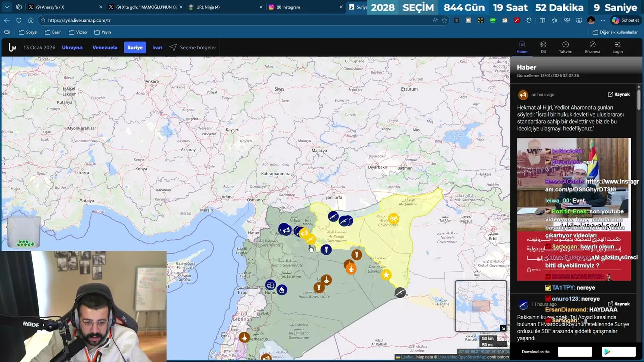This screenshot has width=644, height=362.
Task: Click the browser home icon
Action: click(x=31, y=20)
